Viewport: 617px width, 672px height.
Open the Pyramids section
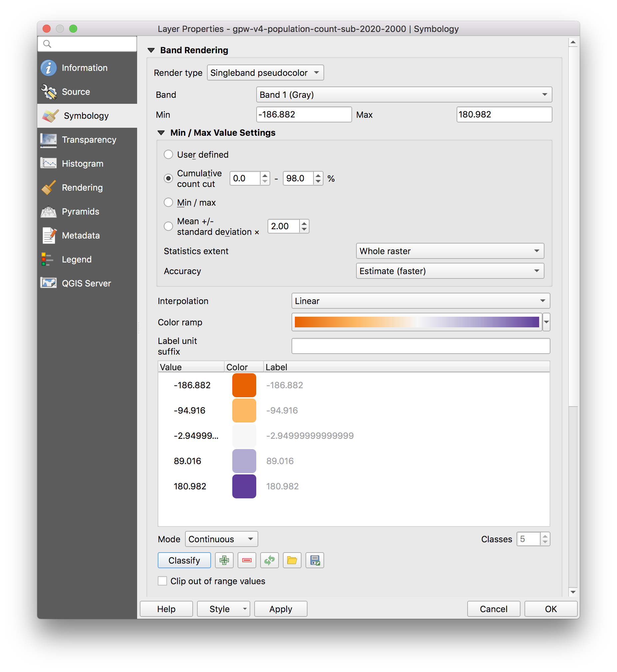click(x=81, y=212)
